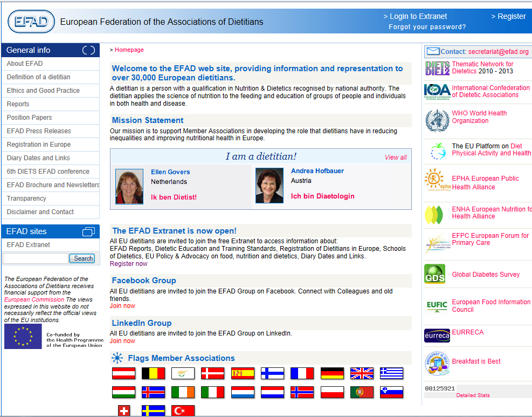The height and width of the screenshot is (417, 532).
Task: Click the EFAD logo in the header
Action: click(x=31, y=22)
